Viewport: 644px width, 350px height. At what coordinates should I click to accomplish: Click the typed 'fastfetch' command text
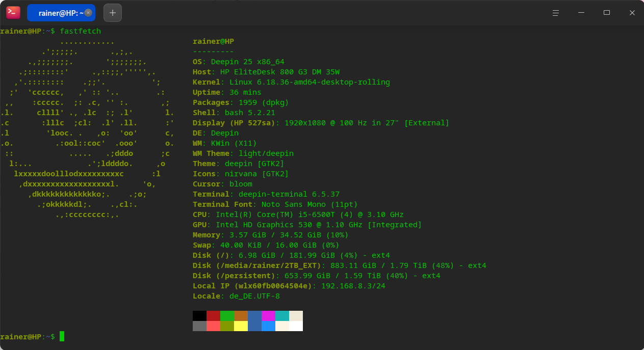pos(81,31)
